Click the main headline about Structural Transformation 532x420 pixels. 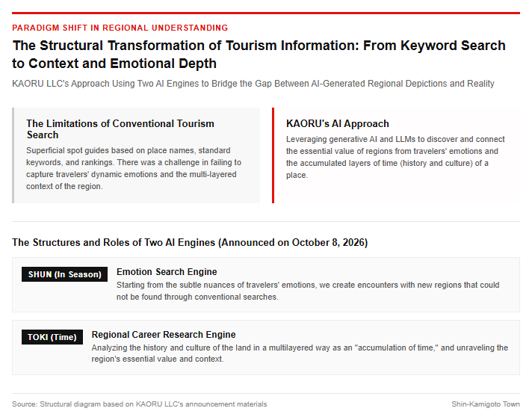coord(259,55)
